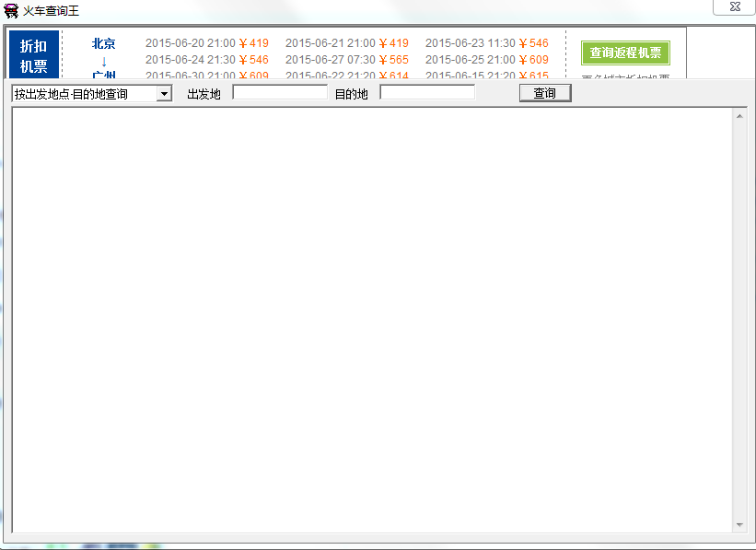The image size is (756, 550).
Task: Click the green 查询返程机票 button
Action: (626, 53)
